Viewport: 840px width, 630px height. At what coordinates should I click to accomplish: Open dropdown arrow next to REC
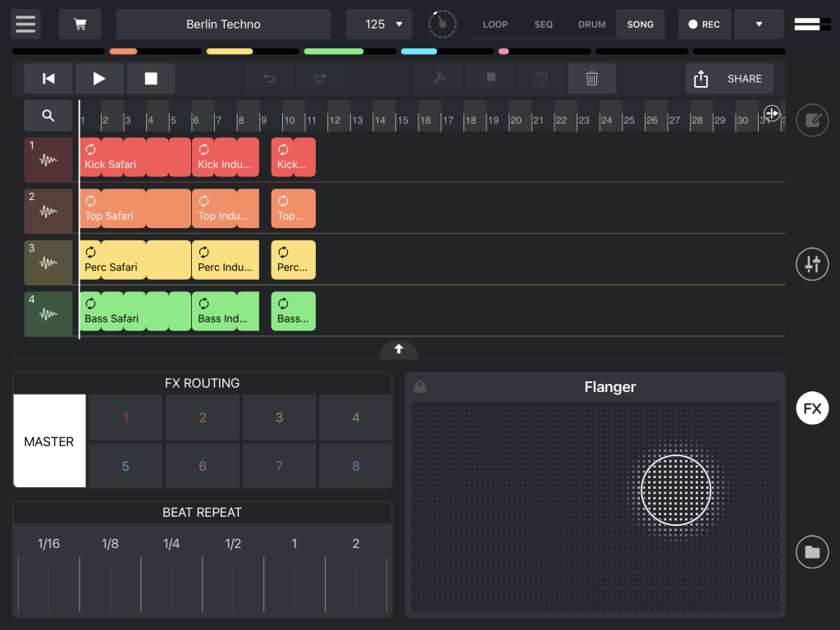(x=759, y=25)
